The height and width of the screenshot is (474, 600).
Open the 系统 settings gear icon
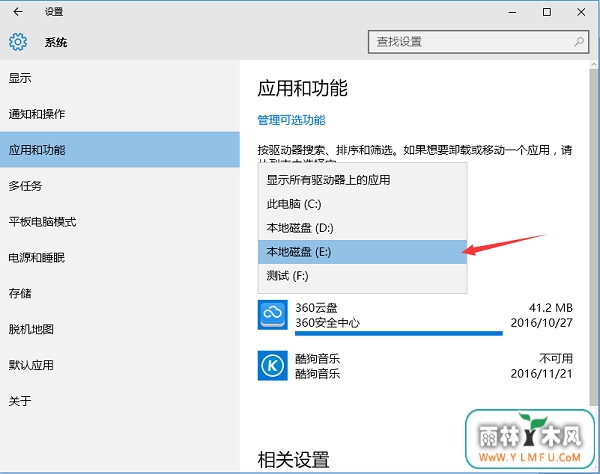[x=18, y=42]
